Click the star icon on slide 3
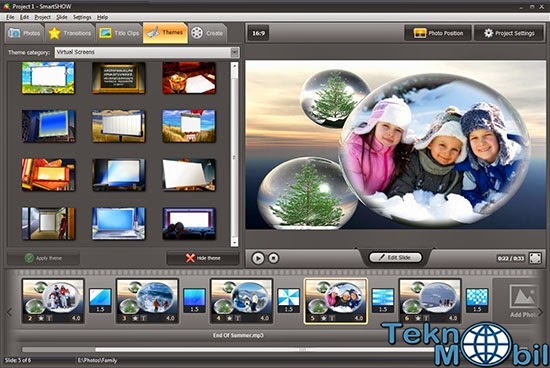Screen dimensions: 550x368 tap(135, 318)
